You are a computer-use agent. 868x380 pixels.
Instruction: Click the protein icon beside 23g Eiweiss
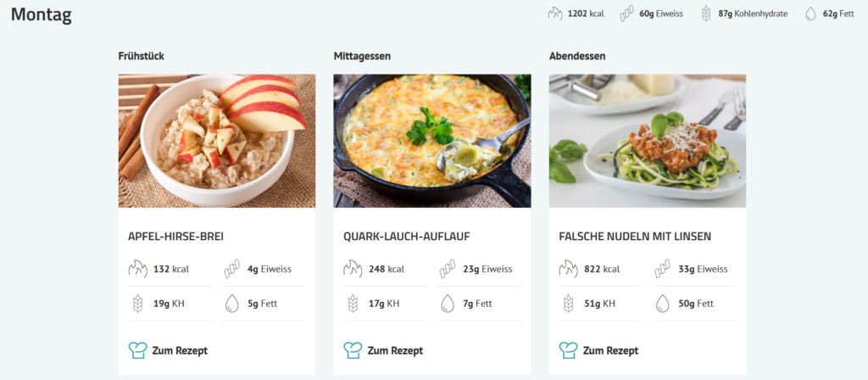[447, 270]
